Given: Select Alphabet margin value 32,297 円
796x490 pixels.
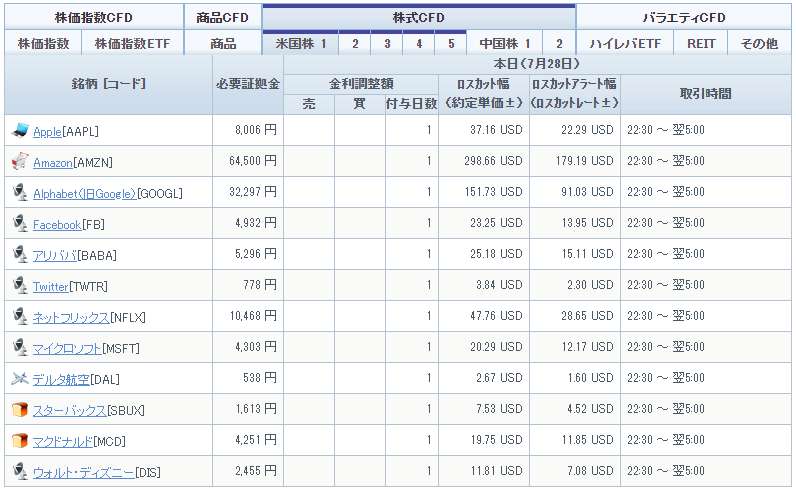Looking at the screenshot, I should coord(253,192).
